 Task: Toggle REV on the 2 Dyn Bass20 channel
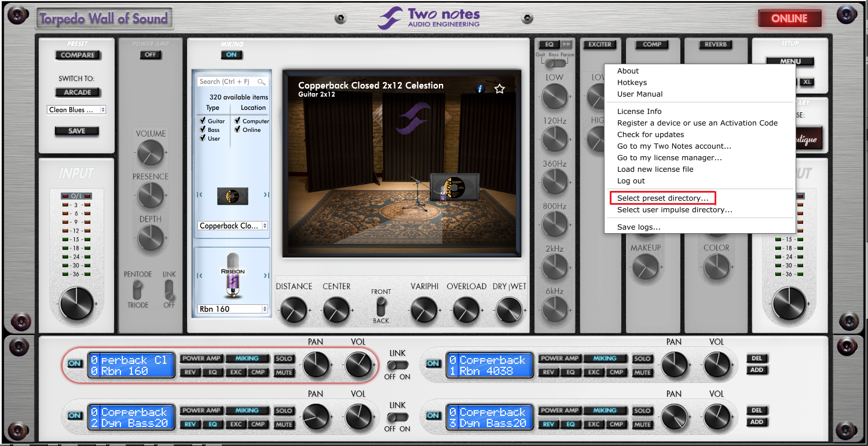190,425
